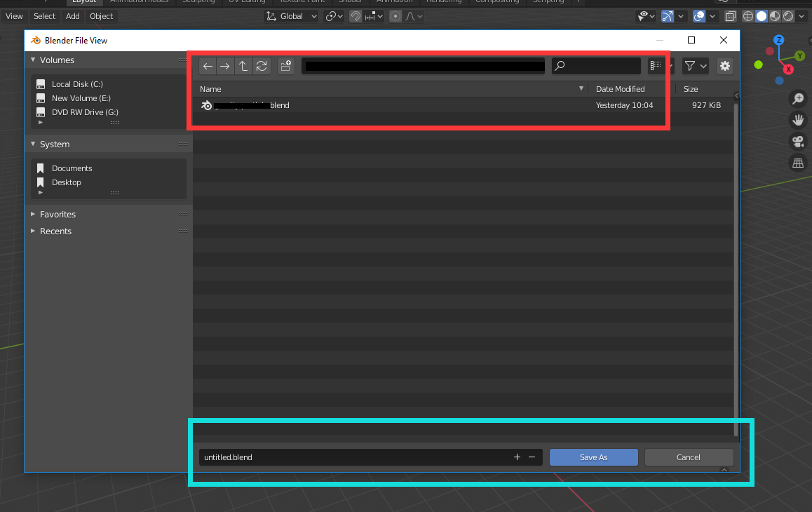Open the file filter dropdown

[696, 66]
